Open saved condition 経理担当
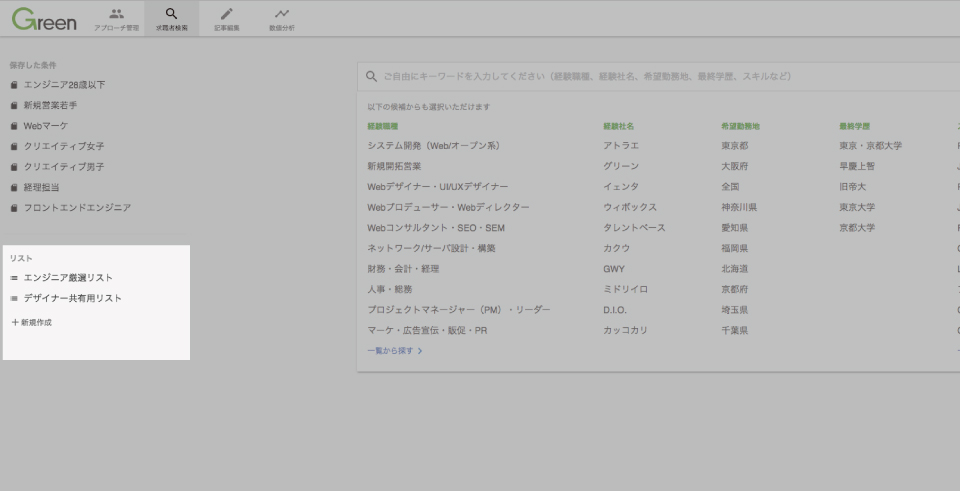The image size is (960, 491). coord(41,187)
